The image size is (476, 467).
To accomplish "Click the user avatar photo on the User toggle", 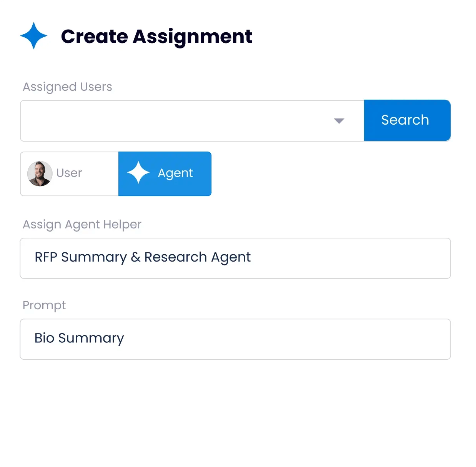I will pos(40,173).
